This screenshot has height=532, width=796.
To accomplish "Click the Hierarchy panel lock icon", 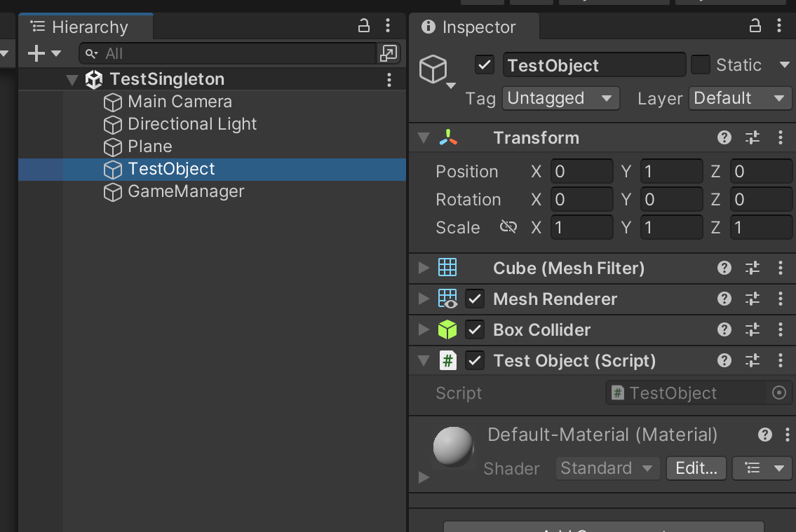I will [x=364, y=27].
